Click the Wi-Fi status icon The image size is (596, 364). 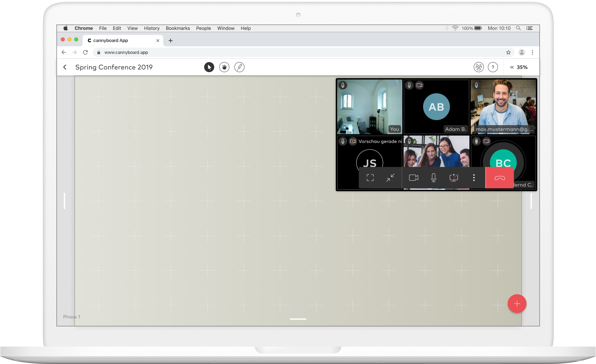point(455,28)
